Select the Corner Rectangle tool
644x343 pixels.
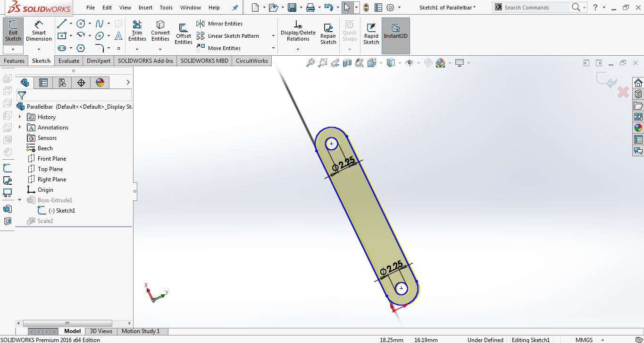coord(61,36)
